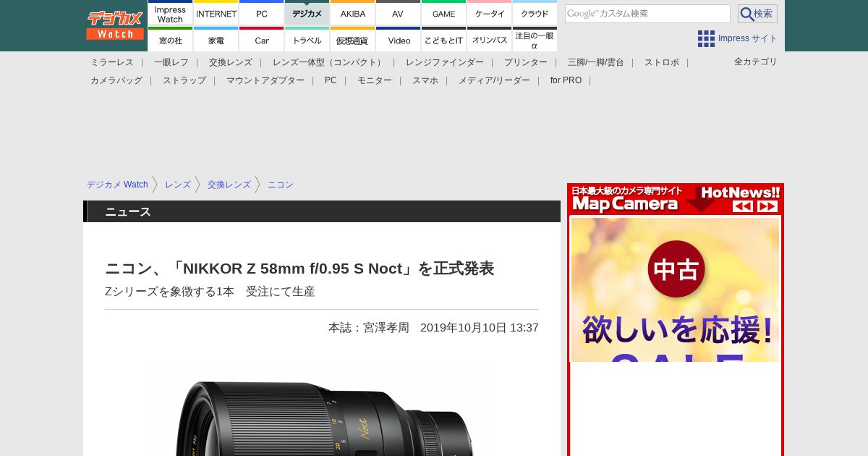Open the Impress Watch tab
Screen dimensions: 868x456
170,13
